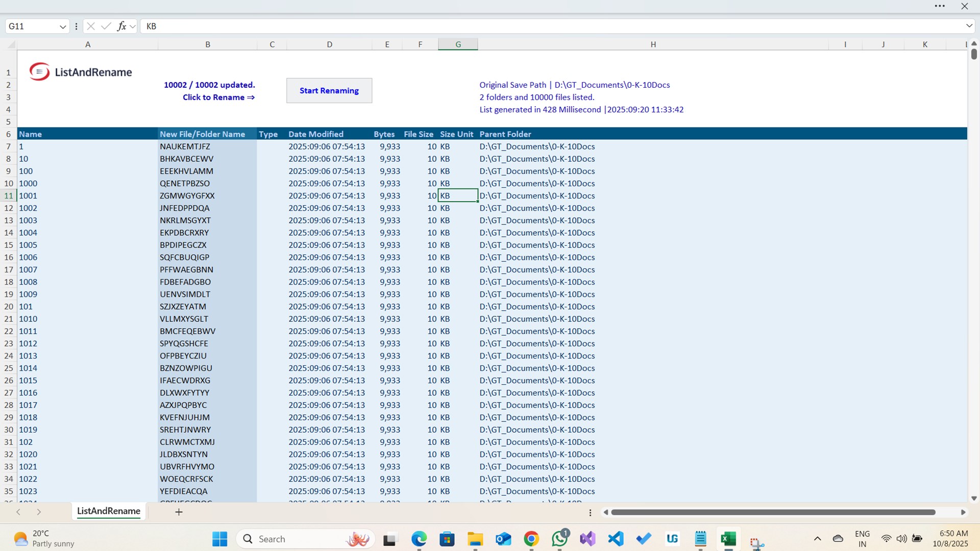Click the vertical dots beside horizontal scrollbar
This screenshot has height=551, width=980.
(590, 513)
